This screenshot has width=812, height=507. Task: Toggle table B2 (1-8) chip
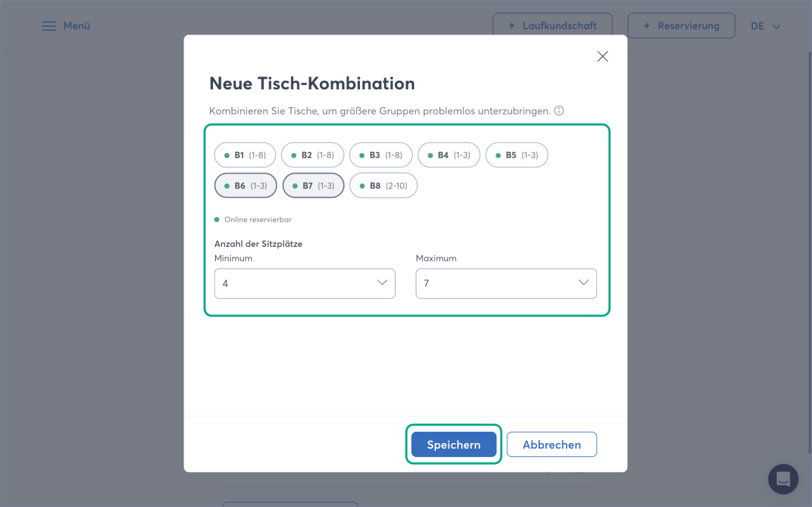[312, 155]
